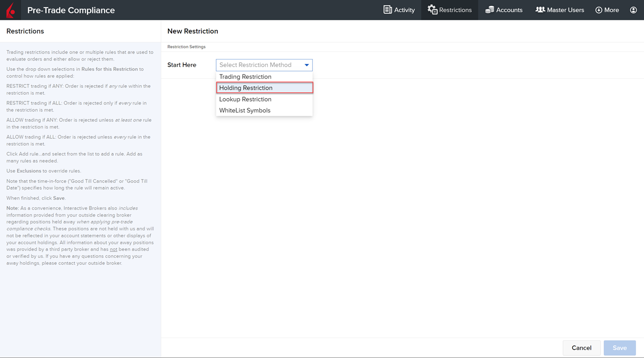Go to the Accounts tab
The height and width of the screenshot is (358, 644).
[x=503, y=10]
